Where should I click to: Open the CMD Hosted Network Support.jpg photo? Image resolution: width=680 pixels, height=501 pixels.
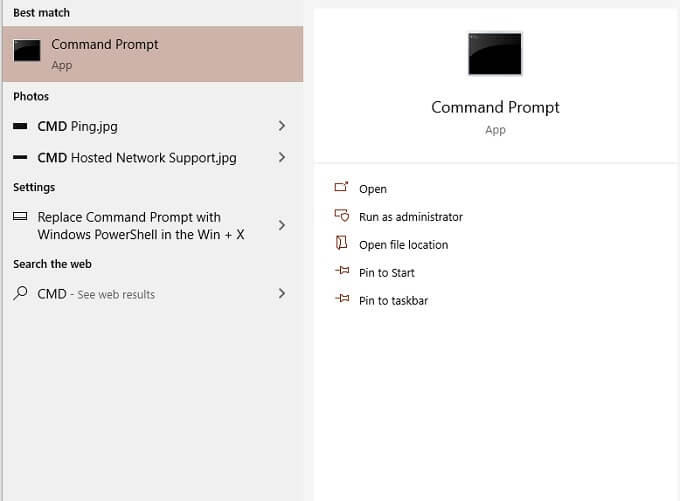click(137, 158)
